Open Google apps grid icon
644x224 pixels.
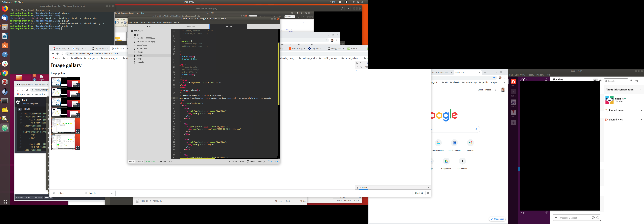pos(496,90)
